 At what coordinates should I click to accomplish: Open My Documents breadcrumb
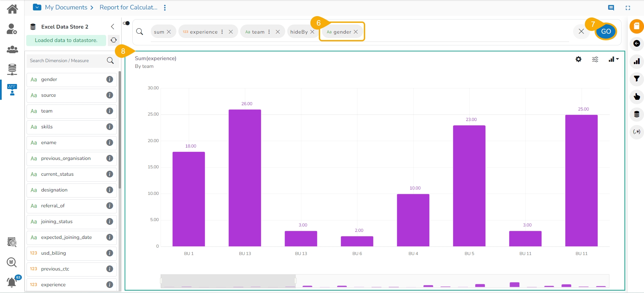tap(66, 7)
